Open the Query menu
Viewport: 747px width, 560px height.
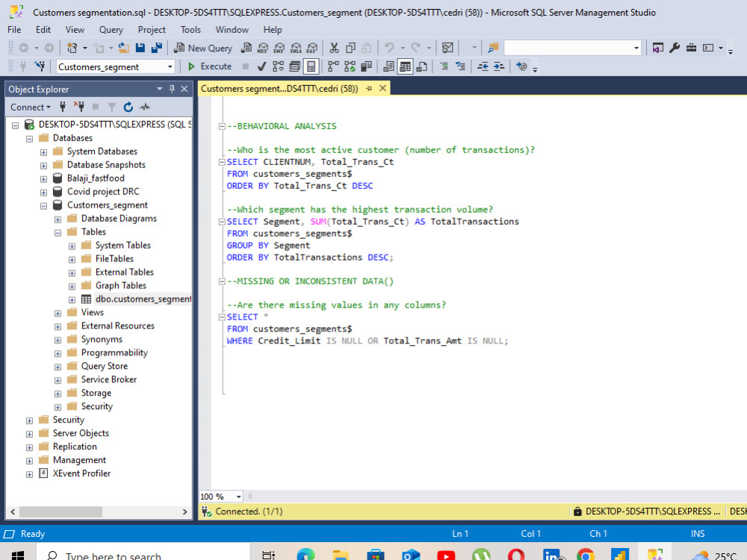click(111, 30)
